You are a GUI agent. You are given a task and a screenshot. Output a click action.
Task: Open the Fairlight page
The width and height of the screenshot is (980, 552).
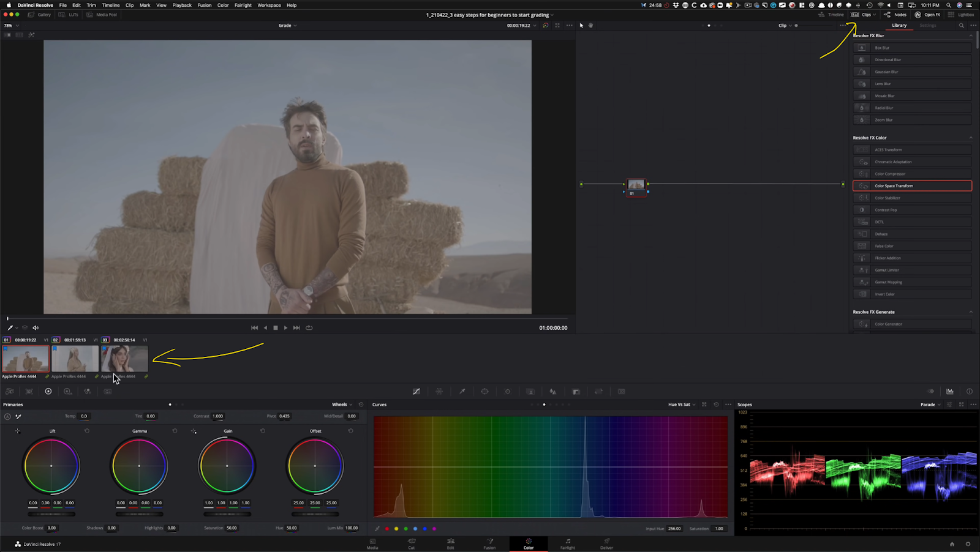(567, 543)
